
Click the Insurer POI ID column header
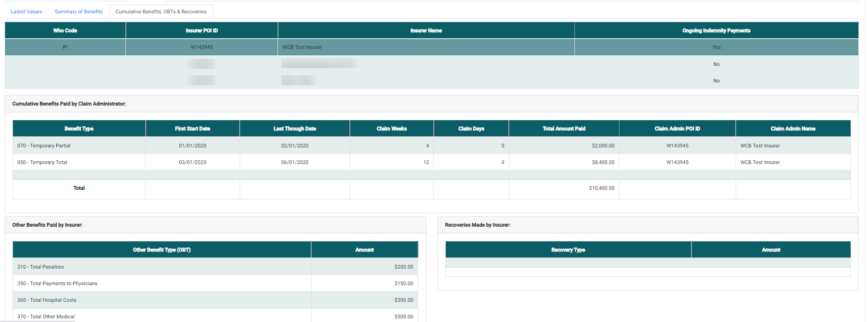[x=201, y=30]
